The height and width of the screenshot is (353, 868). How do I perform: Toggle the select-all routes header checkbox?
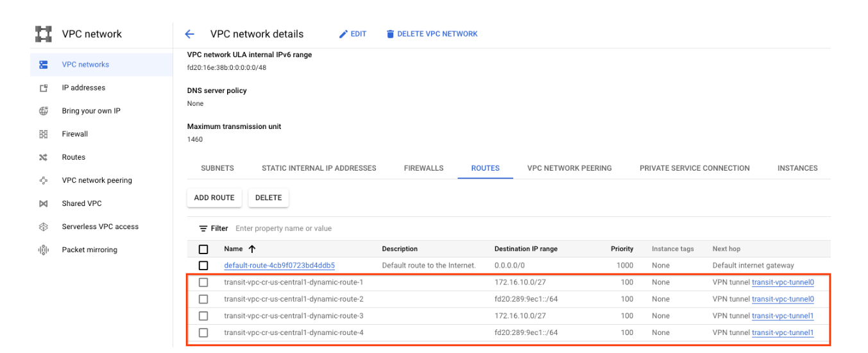203,249
